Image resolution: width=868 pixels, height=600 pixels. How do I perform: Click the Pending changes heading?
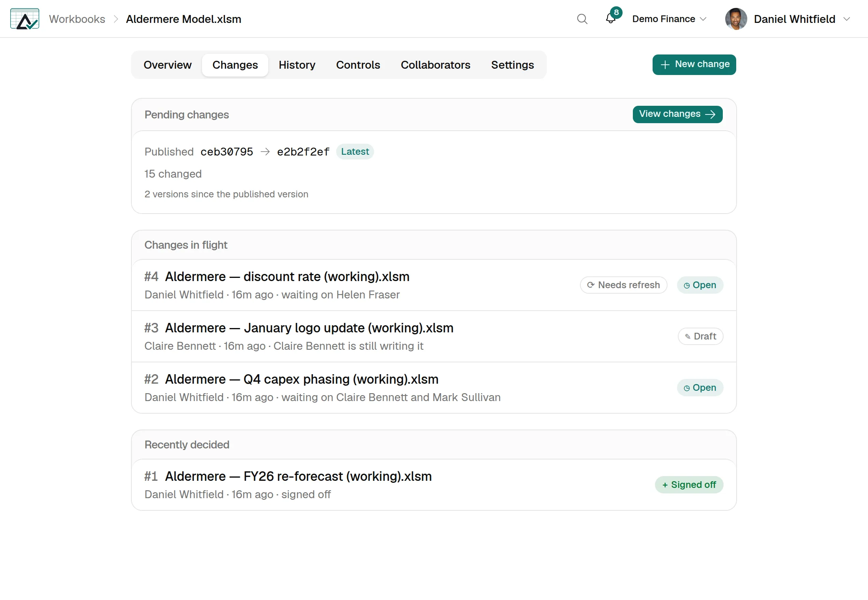pos(187,114)
